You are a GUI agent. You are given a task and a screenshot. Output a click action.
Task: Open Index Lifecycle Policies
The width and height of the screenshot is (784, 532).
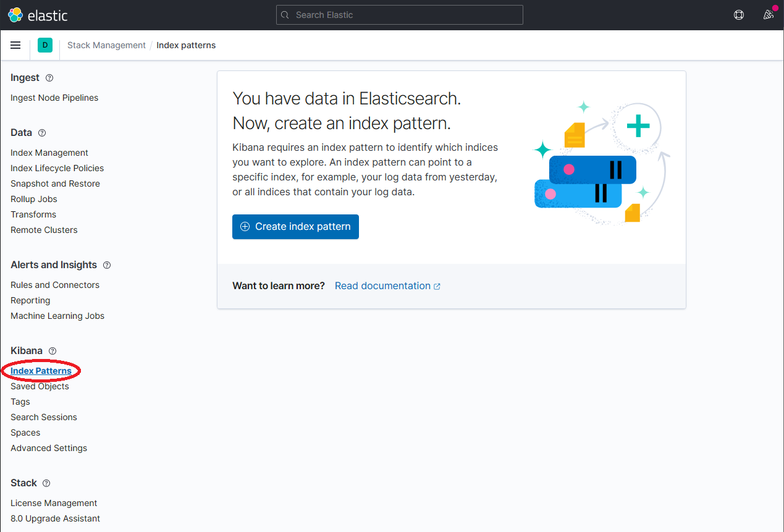tap(57, 167)
